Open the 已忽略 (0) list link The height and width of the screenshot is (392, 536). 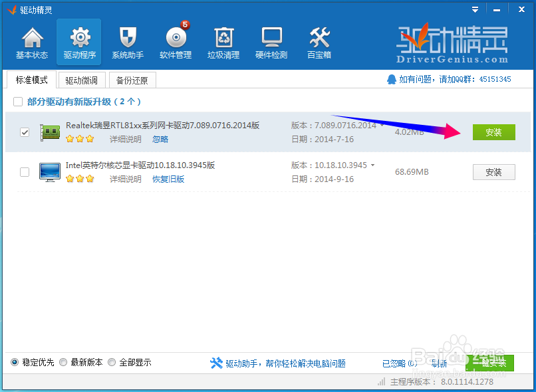(400, 363)
